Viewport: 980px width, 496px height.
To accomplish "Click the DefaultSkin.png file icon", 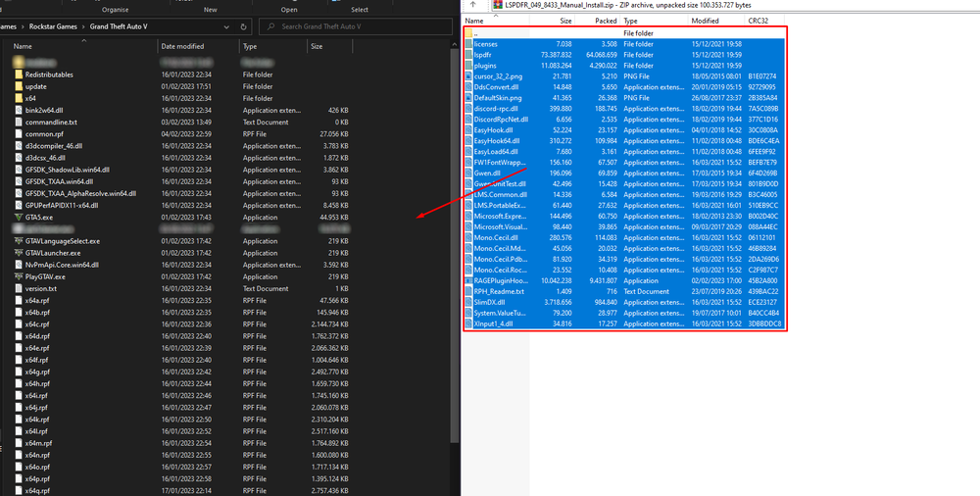I will (468, 98).
